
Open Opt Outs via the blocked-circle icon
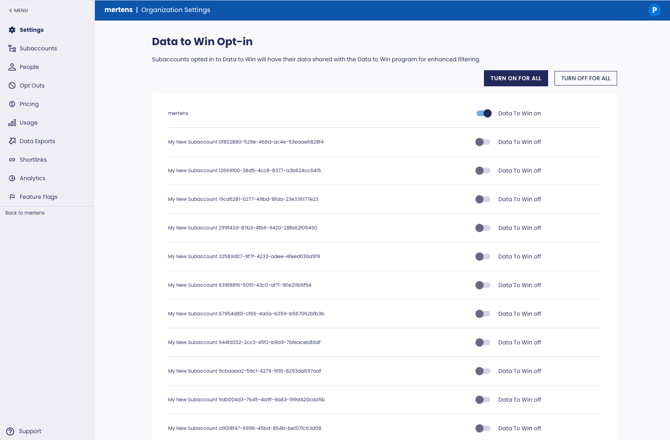tap(12, 85)
